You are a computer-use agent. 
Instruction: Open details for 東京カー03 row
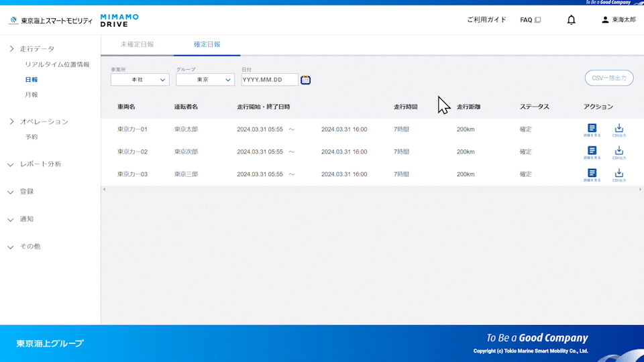click(592, 175)
